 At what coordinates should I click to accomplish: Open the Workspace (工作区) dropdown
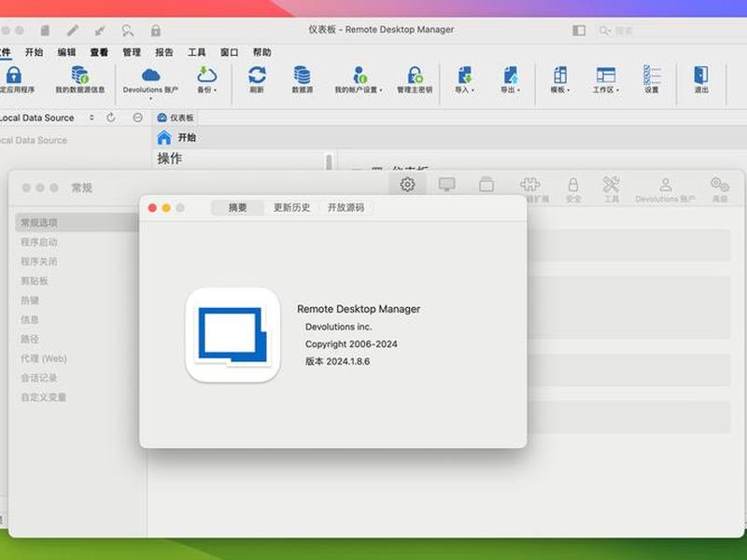click(606, 79)
